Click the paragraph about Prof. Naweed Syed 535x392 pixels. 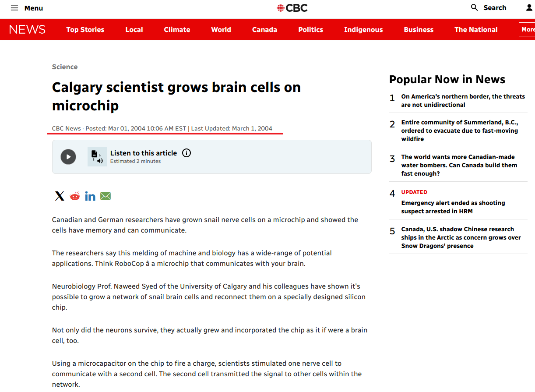coord(209,297)
